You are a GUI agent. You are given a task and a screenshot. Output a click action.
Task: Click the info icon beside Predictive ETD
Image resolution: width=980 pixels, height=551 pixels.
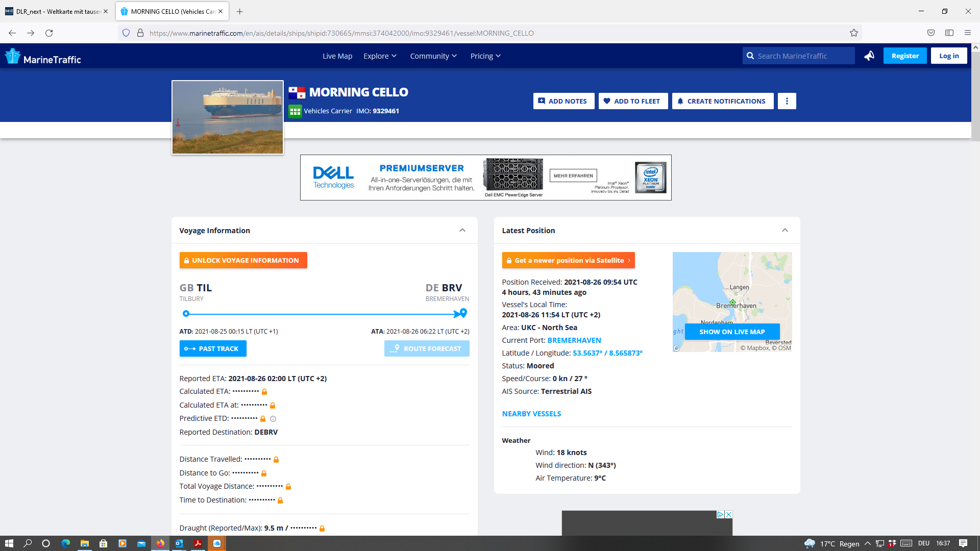pos(273,419)
